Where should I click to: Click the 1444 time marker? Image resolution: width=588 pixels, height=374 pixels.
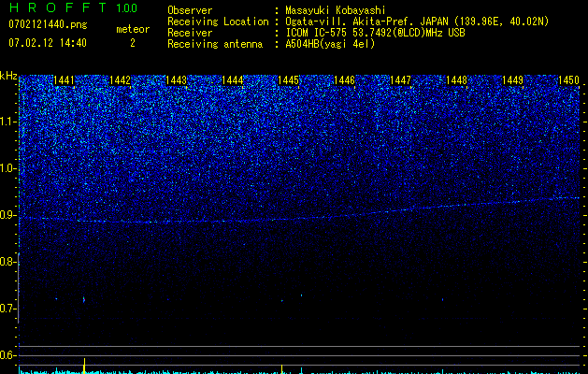pyautogui.click(x=233, y=80)
